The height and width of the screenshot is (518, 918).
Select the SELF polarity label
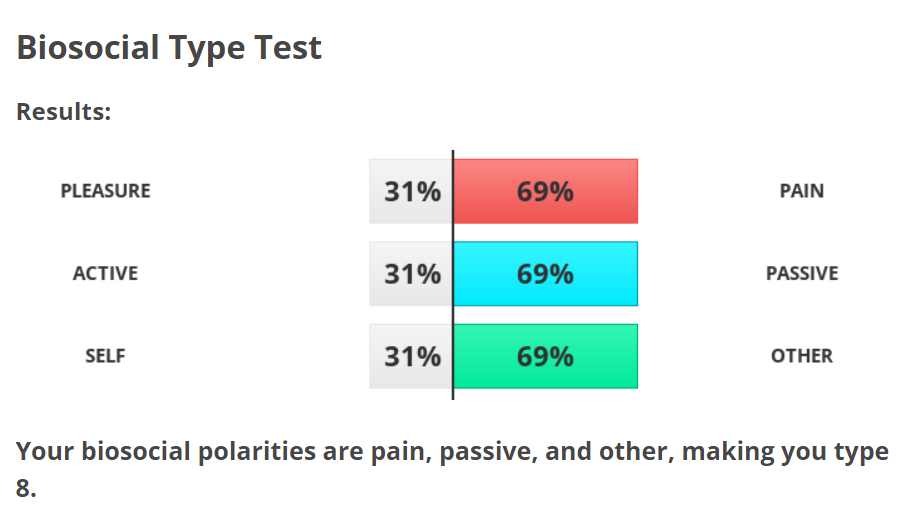(x=105, y=355)
